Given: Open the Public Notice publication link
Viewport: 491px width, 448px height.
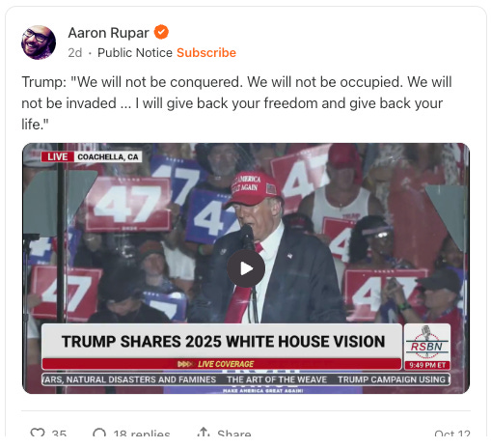Looking at the screenshot, I should (x=135, y=53).
